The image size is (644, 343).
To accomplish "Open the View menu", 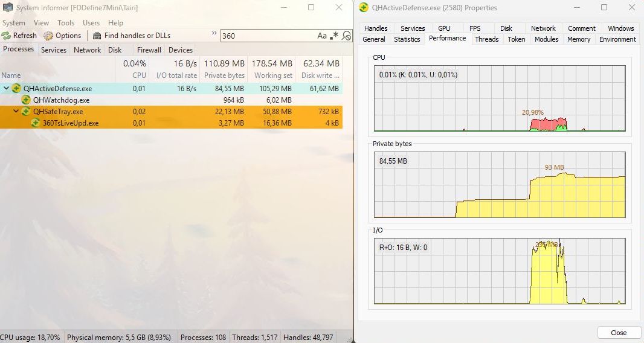I will (41, 23).
